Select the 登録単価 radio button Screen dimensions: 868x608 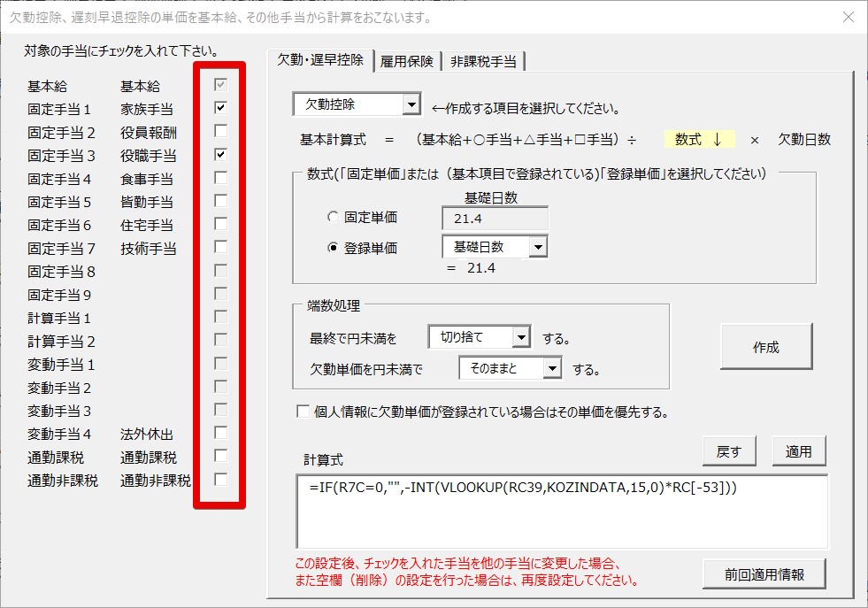tap(333, 247)
